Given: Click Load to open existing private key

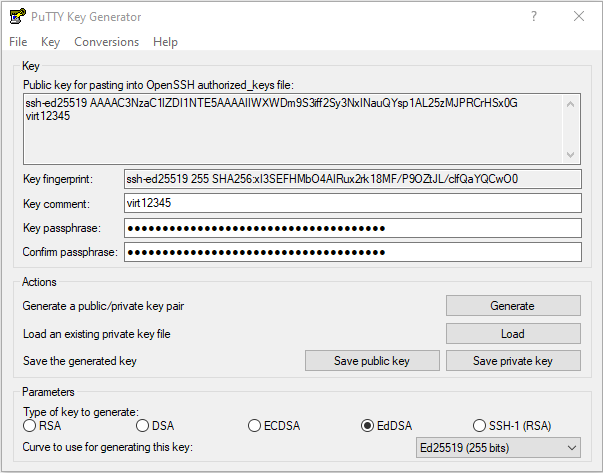Looking at the screenshot, I should click(x=513, y=334).
